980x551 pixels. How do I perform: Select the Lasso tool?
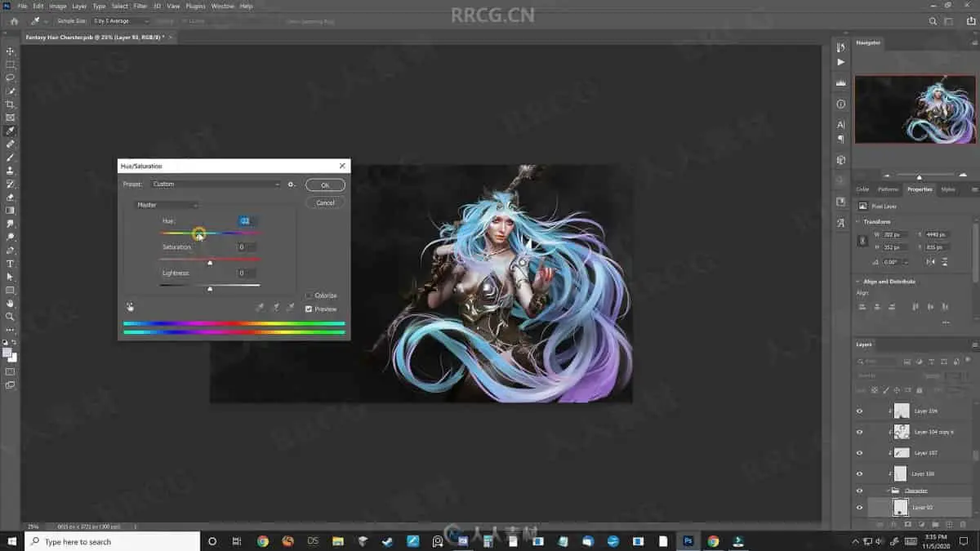[10, 78]
